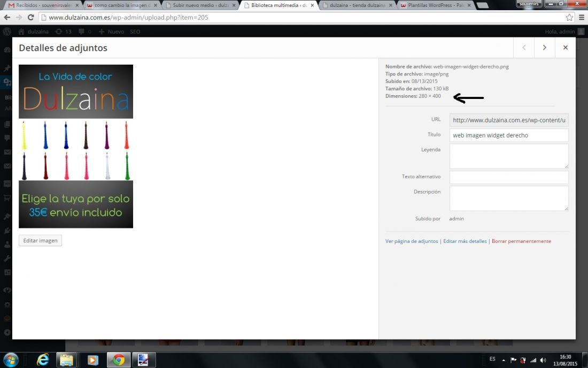Open 'Ver página de adjuntos' link
The width and height of the screenshot is (588, 368).
pos(412,241)
